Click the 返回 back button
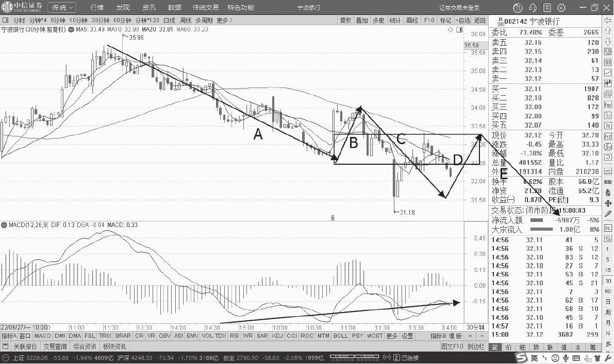This screenshot has height=364, width=614. (479, 20)
